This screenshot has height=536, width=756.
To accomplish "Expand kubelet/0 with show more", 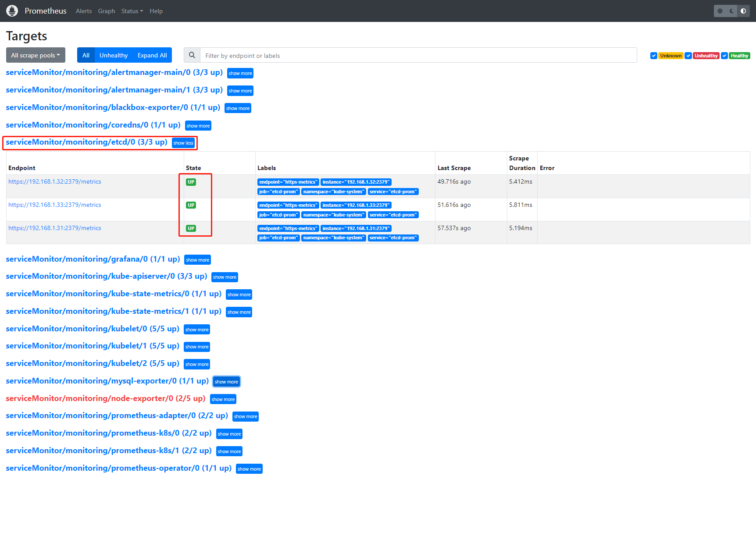I will coord(197,330).
